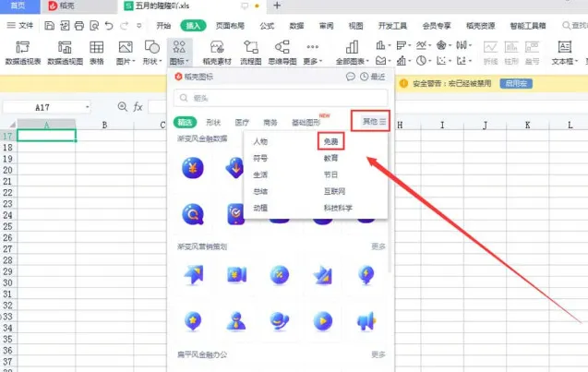Click the Save icon in quick toolbar

pyautogui.click(x=49, y=26)
